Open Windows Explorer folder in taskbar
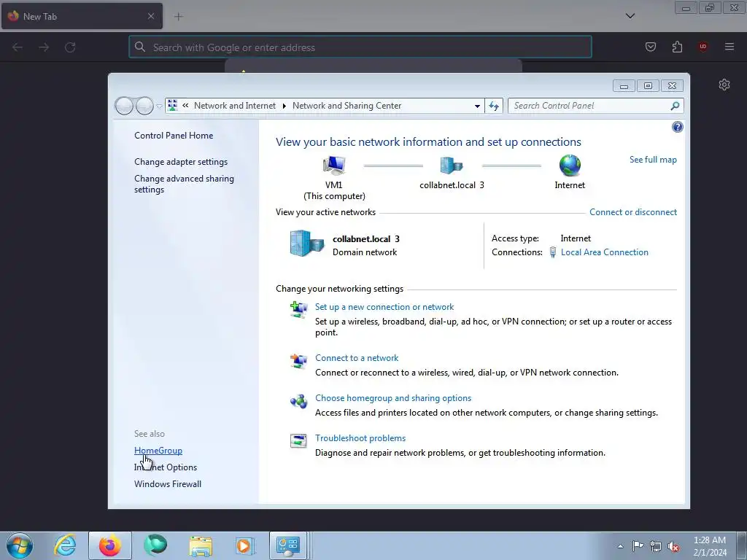747x560 pixels. point(201,545)
